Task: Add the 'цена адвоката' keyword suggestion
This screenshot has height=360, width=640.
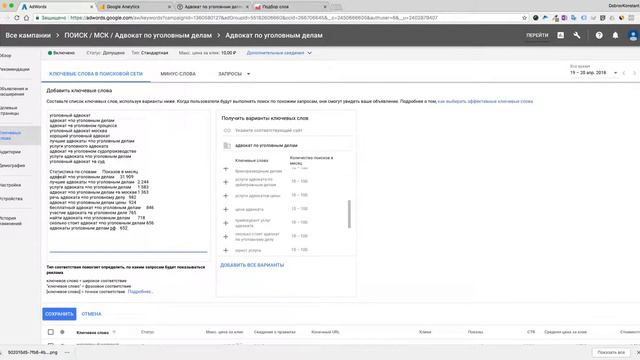Action: coord(226,209)
